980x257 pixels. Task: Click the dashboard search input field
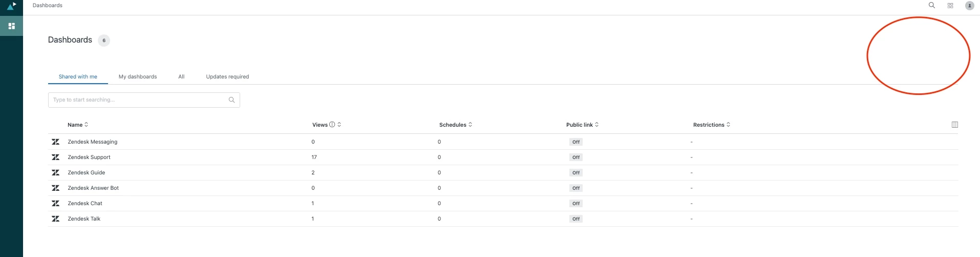(x=144, y=100)
